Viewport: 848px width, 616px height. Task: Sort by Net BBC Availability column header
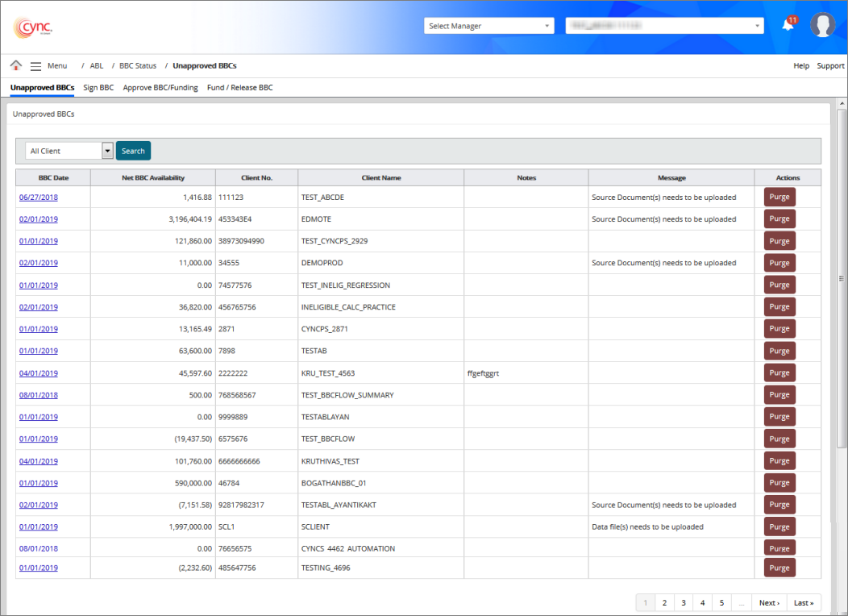point(153,177)
